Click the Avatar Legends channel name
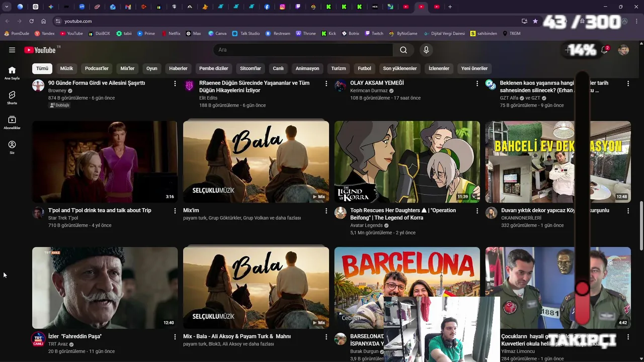This screenshot has height=362, width=644. click(366, 225)
